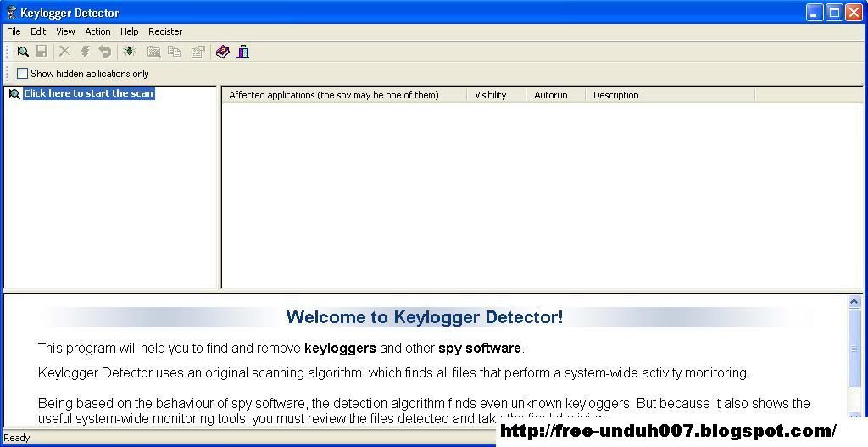Sort by the Autorun column header
The width and height of the screenshot is (868, 447).
pyautogui.click(x=556, y=95)
